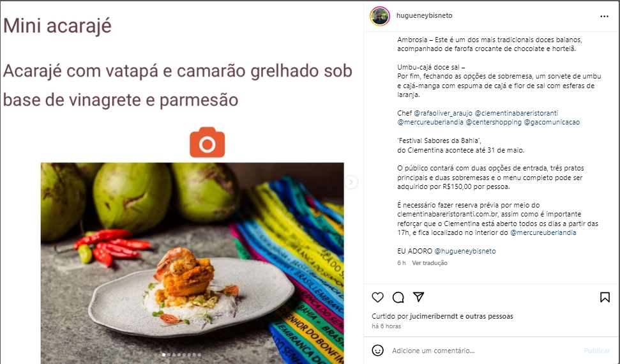This screenshot has height=364, width=620.
Task: Save post with bookmark icon
Action: coord(605,297)
